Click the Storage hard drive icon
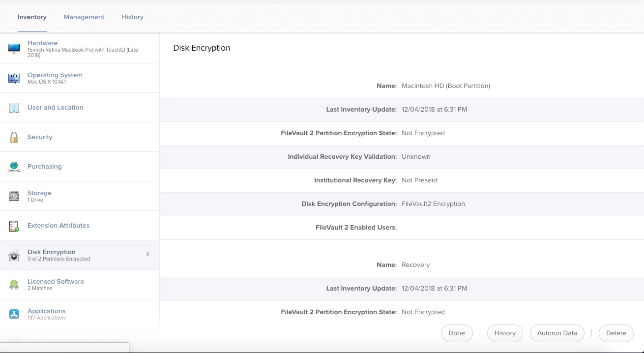Image resolution: width=644 pixels, height=353 pixels. click(x=14, y=196)
